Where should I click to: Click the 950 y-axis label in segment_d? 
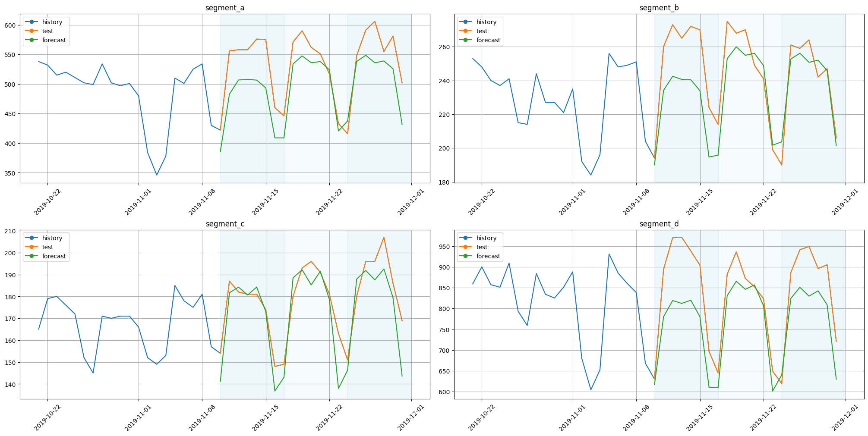[x=445, y=247]
